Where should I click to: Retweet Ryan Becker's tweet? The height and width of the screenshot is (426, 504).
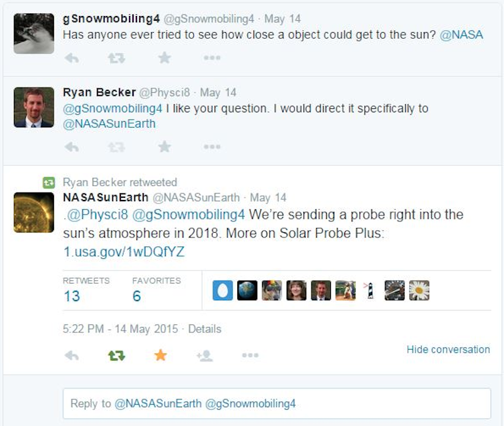point(116,146)
